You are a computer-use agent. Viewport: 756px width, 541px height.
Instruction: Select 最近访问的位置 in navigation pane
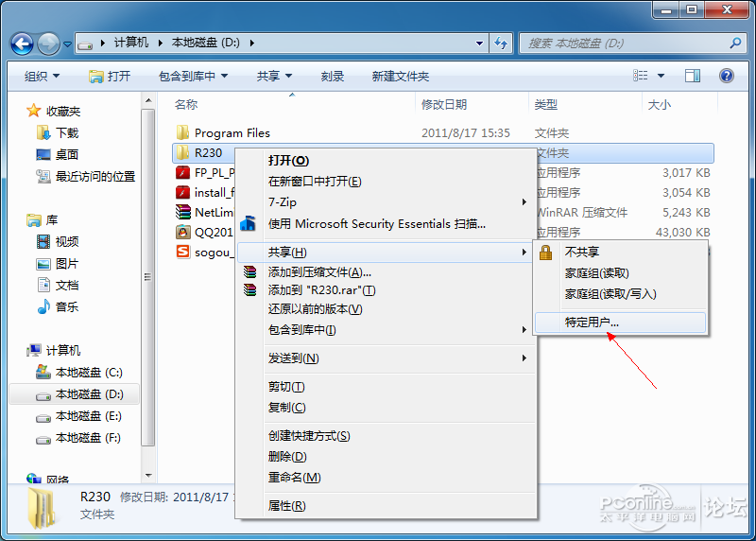95,177
